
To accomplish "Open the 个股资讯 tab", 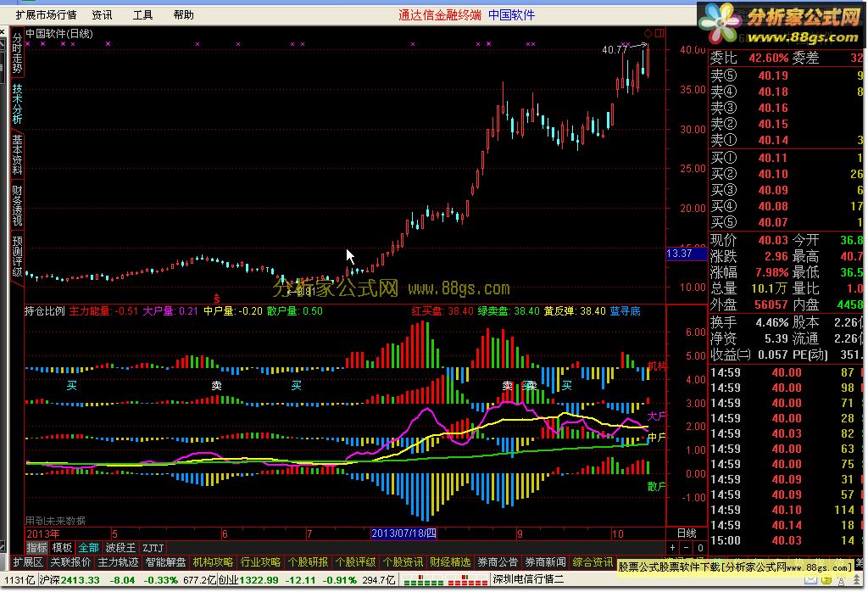I will 403,562.
